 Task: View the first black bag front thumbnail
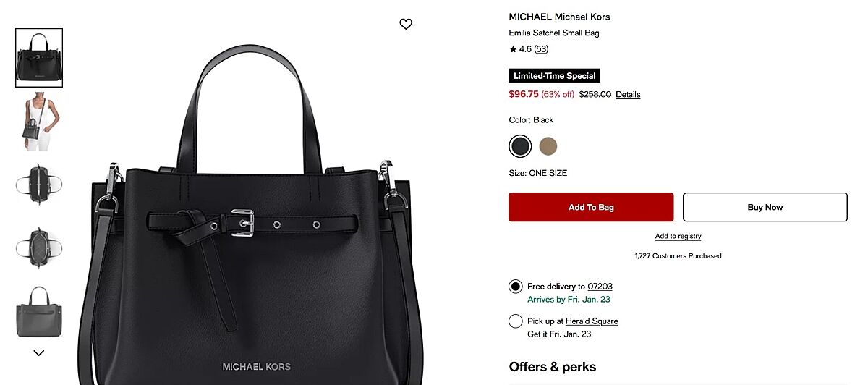pyautogui.click(x=39, y=58)
